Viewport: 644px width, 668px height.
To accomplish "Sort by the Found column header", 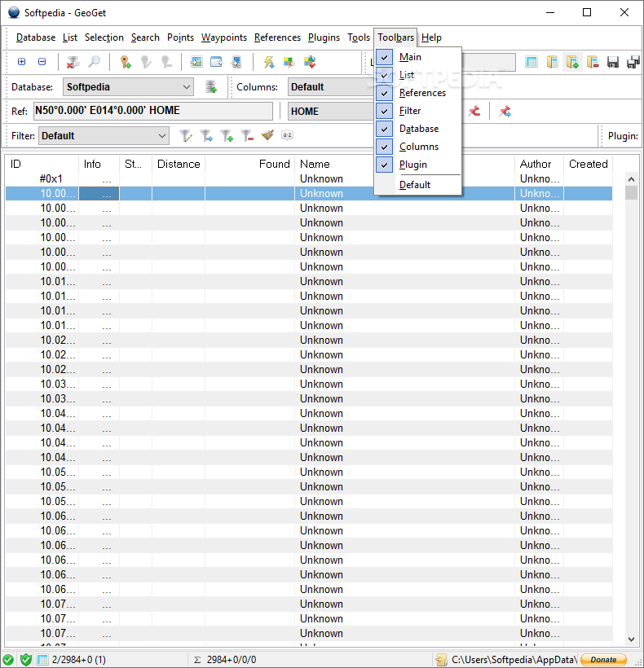I will [x=250, y=164].
